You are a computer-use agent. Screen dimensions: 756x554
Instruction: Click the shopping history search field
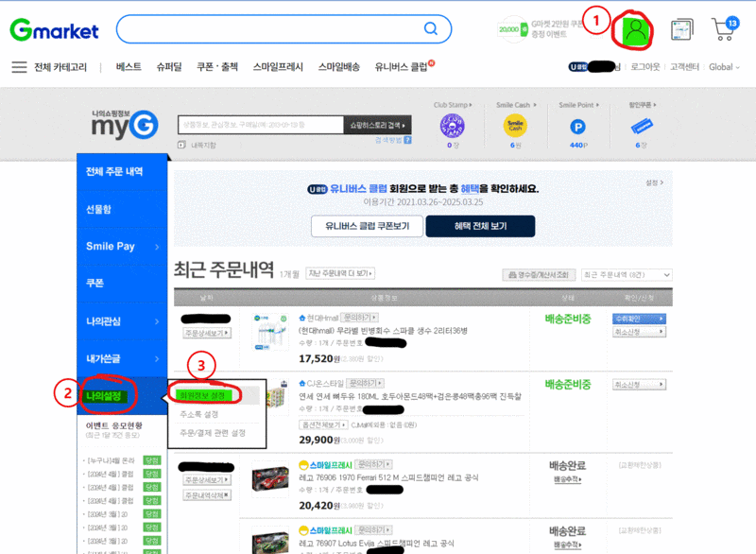coord(261,125)
